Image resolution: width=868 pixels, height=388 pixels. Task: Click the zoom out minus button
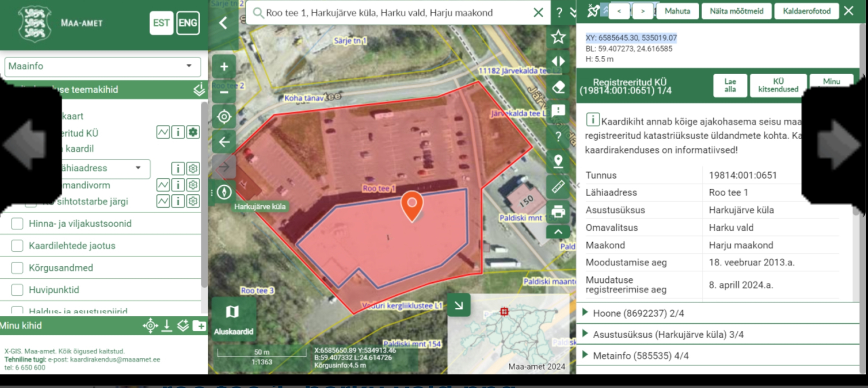tap(224, 92)
